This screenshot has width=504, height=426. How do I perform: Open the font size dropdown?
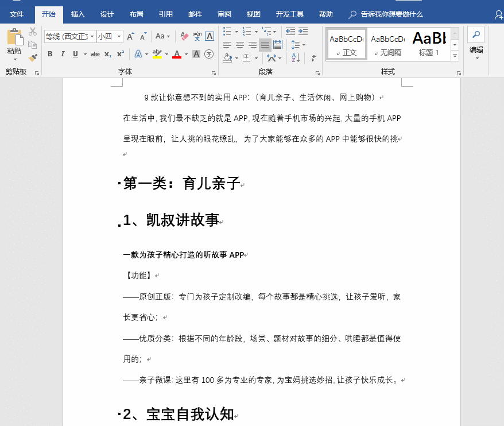pos(119,35)
